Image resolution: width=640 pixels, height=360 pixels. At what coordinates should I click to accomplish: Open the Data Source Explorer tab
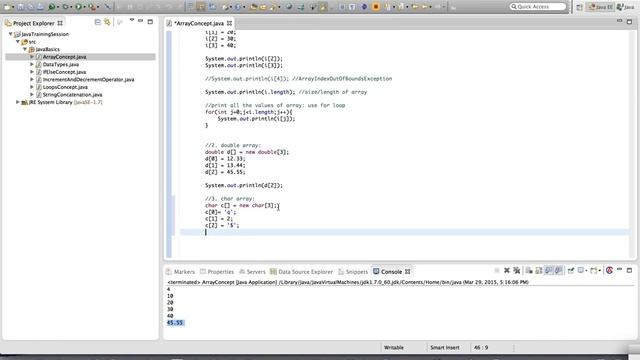coord(301,271)
